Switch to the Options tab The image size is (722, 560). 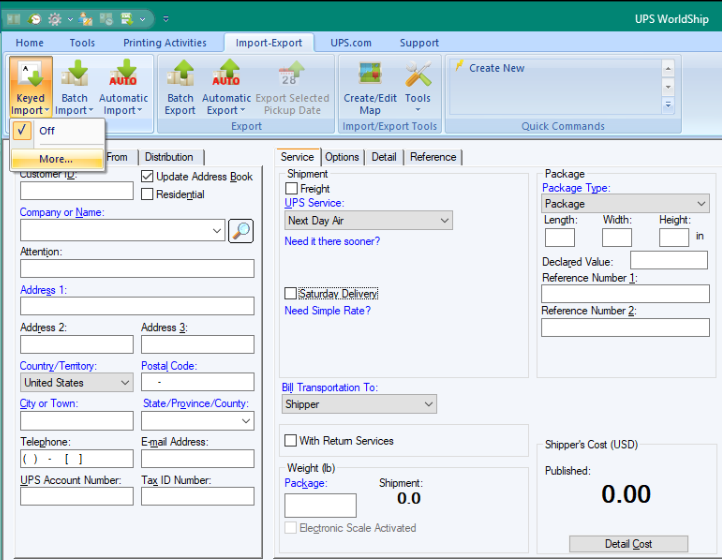pyautogui.click(x=342, y=157)
